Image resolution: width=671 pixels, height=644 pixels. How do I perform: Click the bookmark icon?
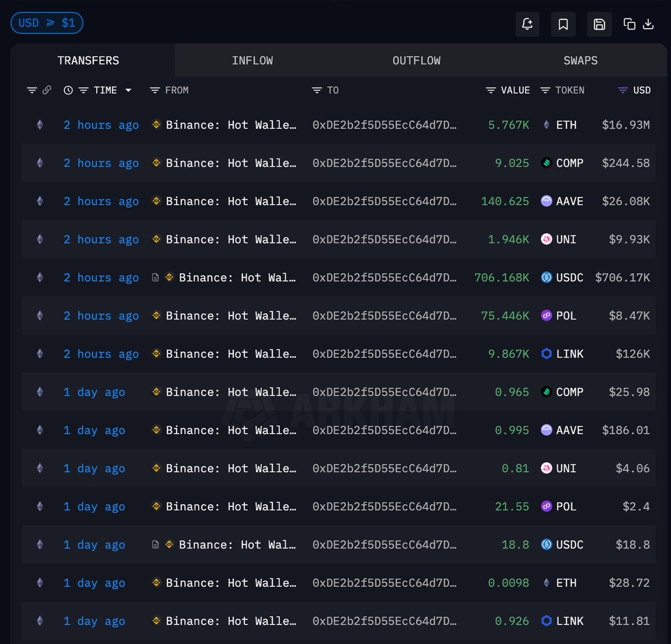(563, 24)
